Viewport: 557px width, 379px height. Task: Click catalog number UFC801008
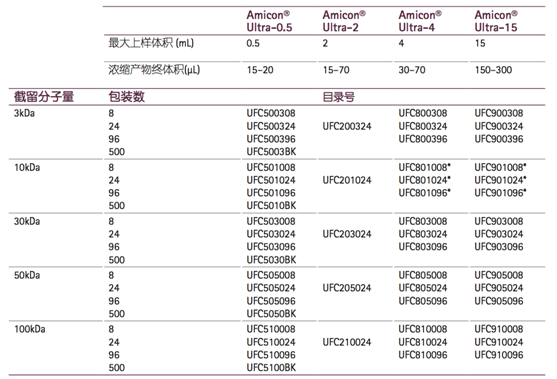tap(424, 167)
